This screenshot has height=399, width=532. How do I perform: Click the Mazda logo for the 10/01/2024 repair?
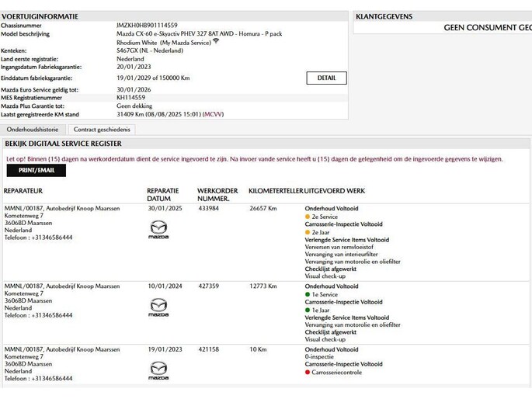click(158, 307)
